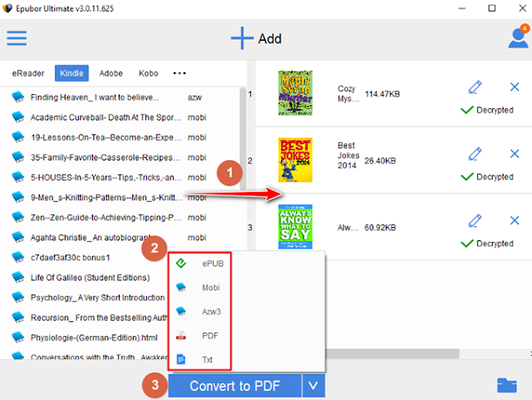The image size is (532, 400).
Task: Open the hamburger menu
Action: pyautogui.click(x=17, y=38)
